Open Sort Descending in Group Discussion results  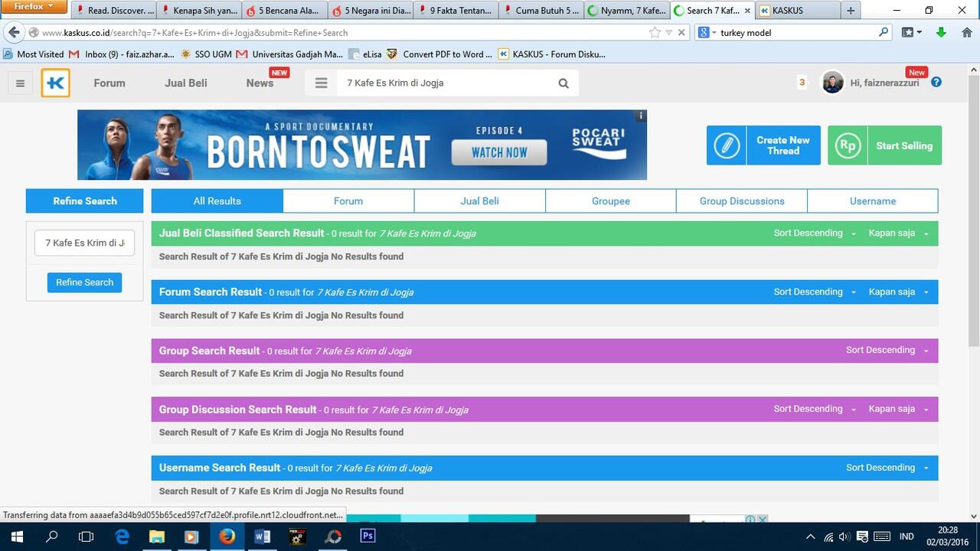click(815, 409)
